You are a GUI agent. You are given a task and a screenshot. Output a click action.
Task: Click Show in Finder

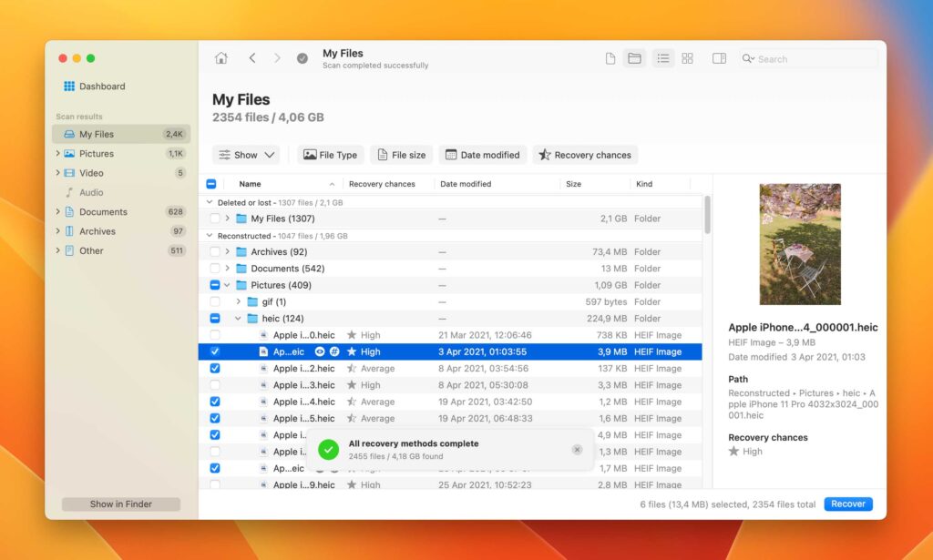[x=120, y=503]
